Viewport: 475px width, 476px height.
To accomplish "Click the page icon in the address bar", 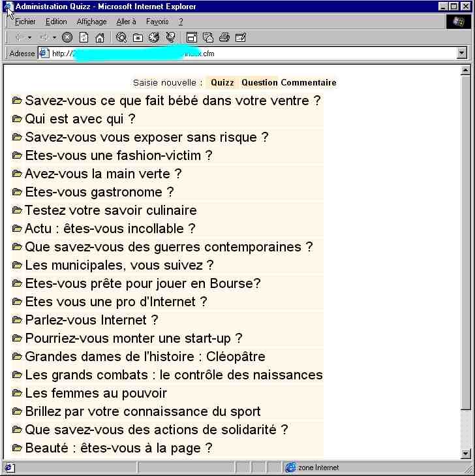I will [x=44, y=54].
